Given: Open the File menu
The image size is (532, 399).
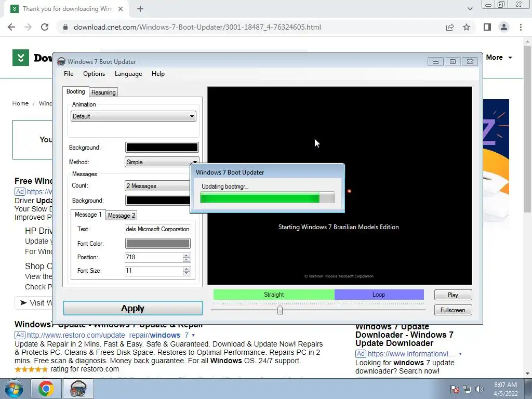Looking at the screenshot, I should pyautogui.click(x=69, y=74).
